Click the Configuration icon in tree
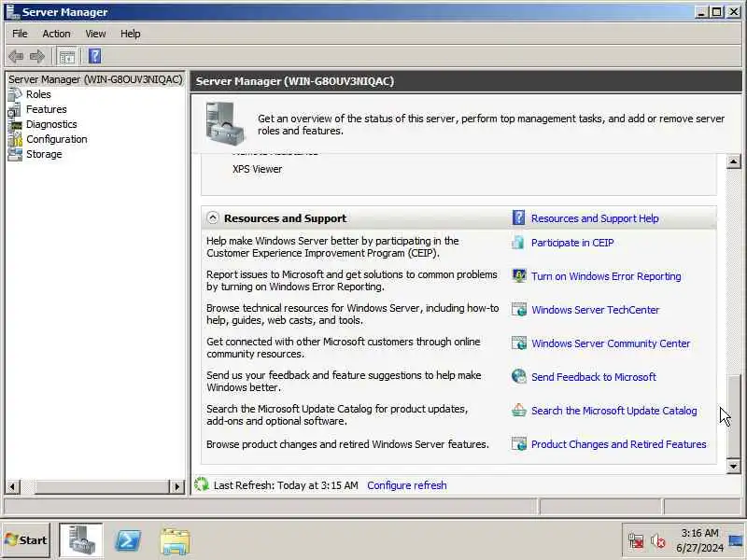Image resolution: width=747 pixels, height=560 pixels. (15, 139)
